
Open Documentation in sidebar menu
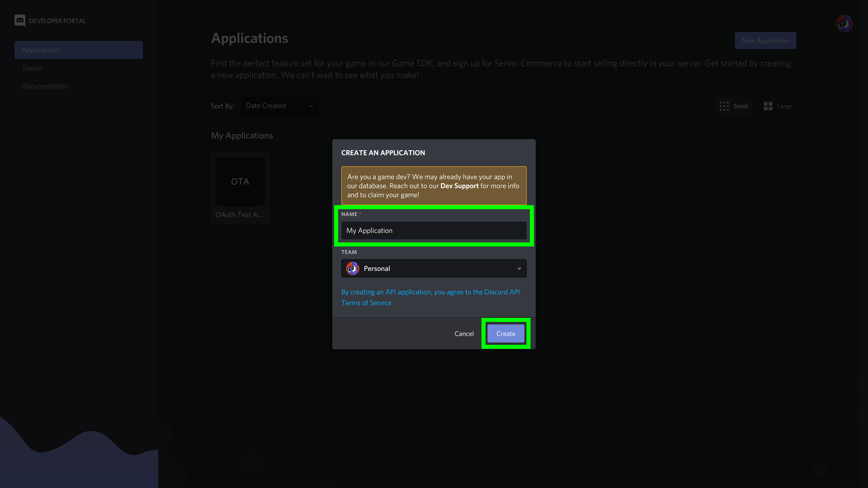(45, 86)
